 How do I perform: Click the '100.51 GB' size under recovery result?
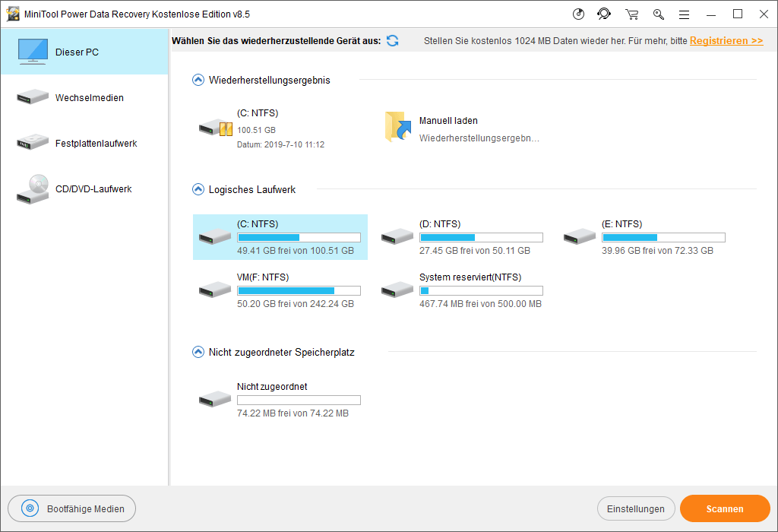pyautogui.click(x=256, y=130)
